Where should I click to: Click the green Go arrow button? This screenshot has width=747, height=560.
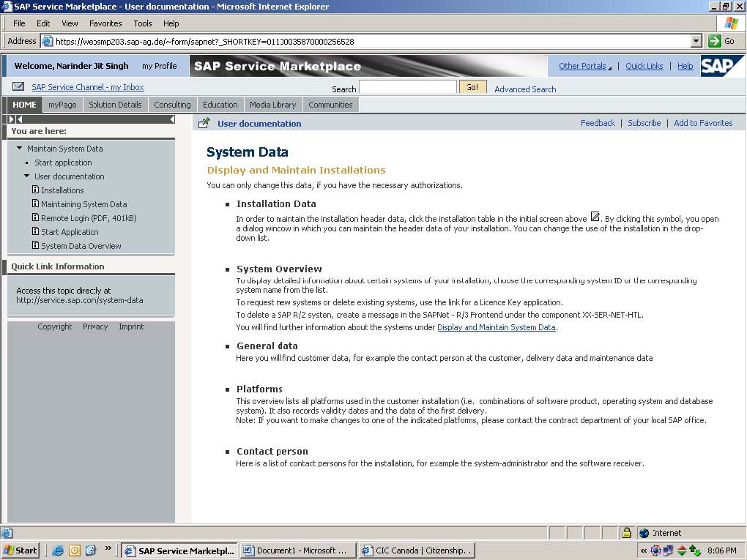[715, 41]
